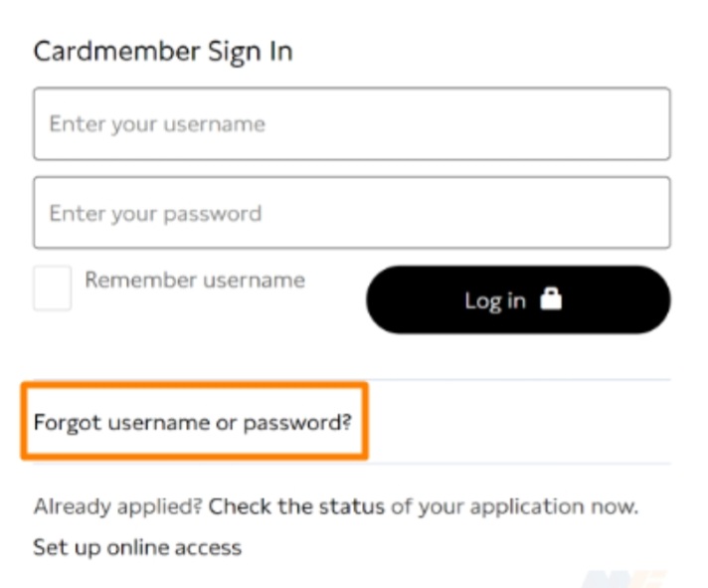Click "online access" in the setup link
Image resolution: width=708 pixels, height=588 pixels.
tap(174, 548)
